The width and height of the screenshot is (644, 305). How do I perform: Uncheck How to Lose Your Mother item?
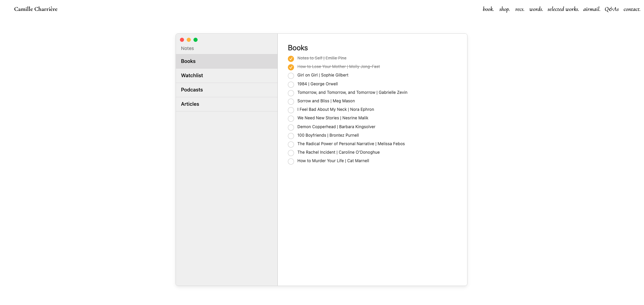coord(291,67)
